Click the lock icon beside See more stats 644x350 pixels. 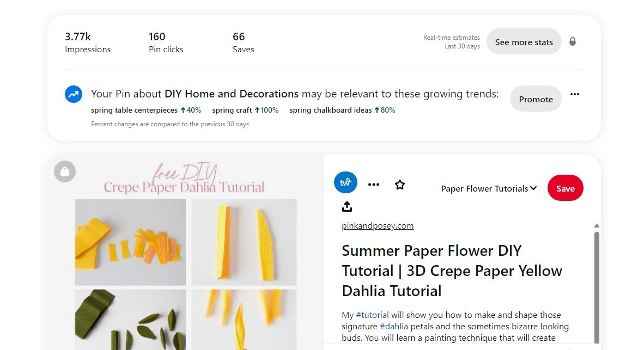coord(573,41)
